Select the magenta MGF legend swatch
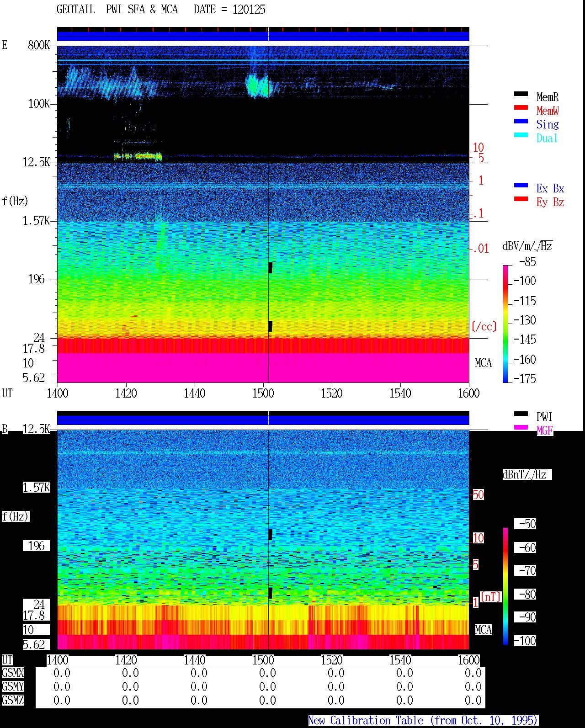The width and height of the screenshot is (585, 728). point(521,427)
